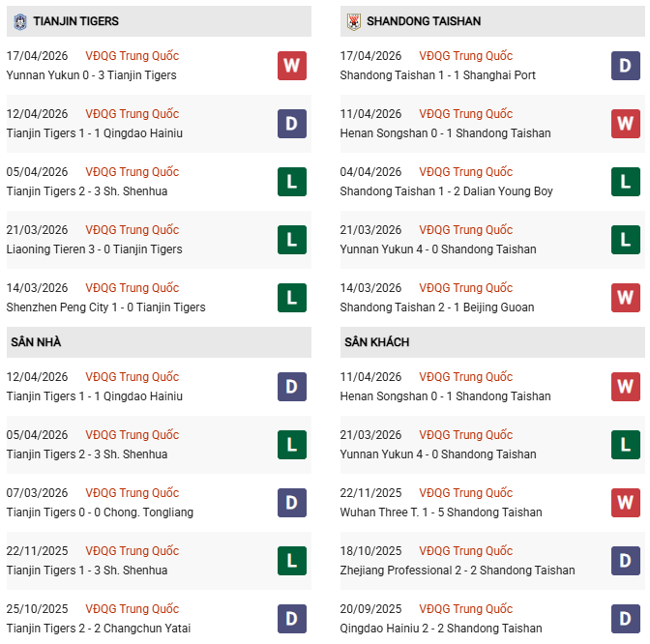Screen dimensions: 650x644
Task: Click D badge for Tianjin 2-2 Changchun Yatai
Action: (292, 619)
